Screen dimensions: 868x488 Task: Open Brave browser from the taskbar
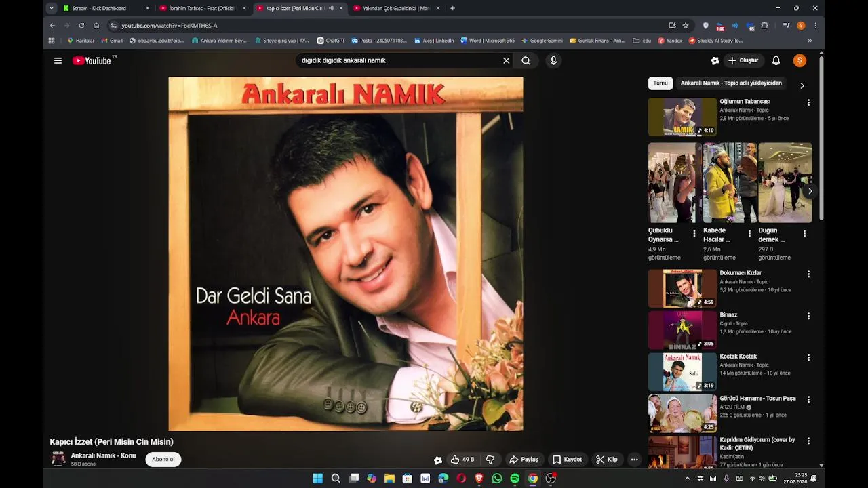click(479, 479)
